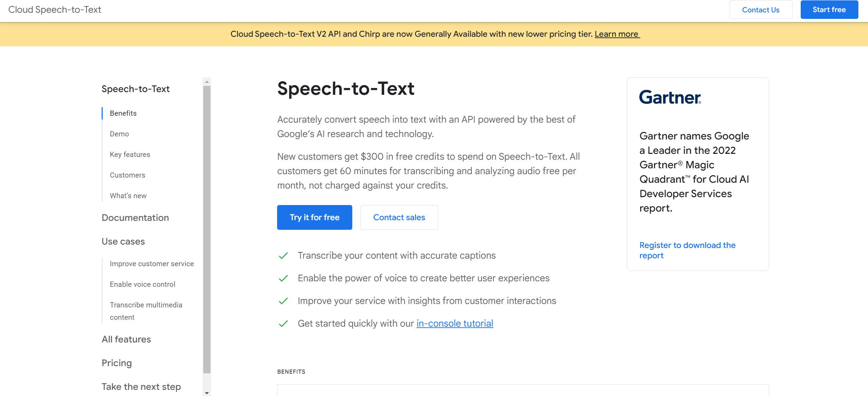Select All features in the sidebar
The height and width of the screenshot is (396, 868).
tap(126, 339)
